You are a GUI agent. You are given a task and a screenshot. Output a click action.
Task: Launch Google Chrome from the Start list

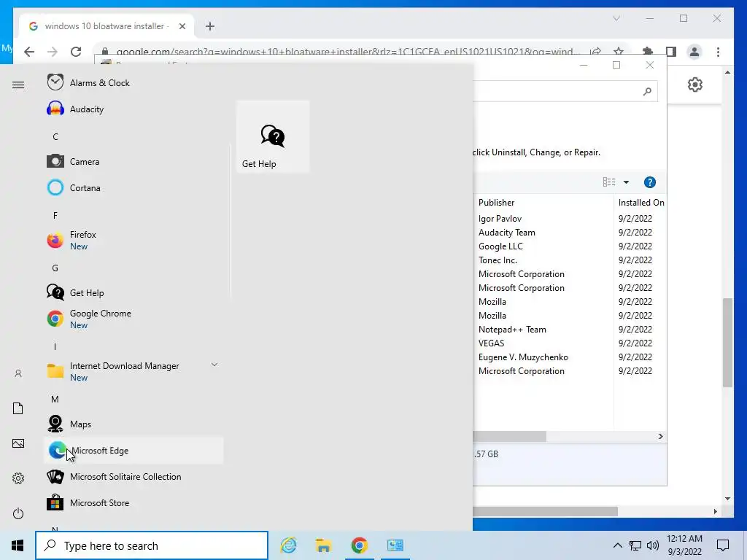tap(133, 319)
